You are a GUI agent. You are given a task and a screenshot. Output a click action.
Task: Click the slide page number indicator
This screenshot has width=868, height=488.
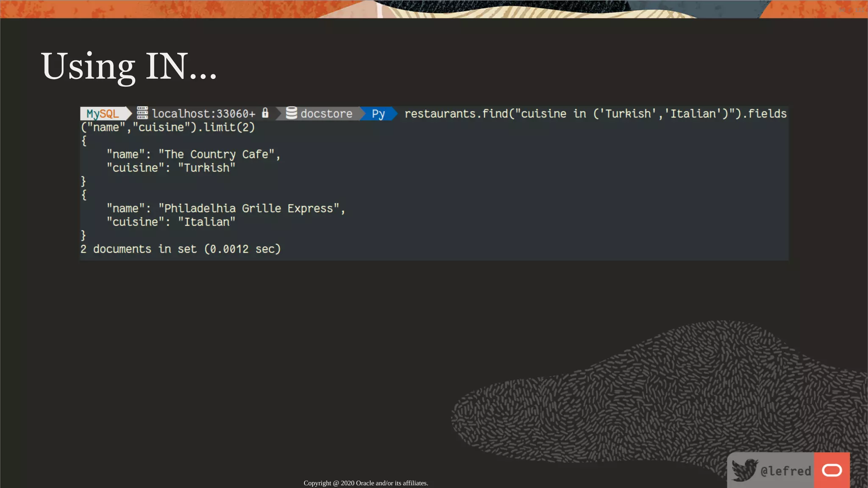click(x=852, y=9)
